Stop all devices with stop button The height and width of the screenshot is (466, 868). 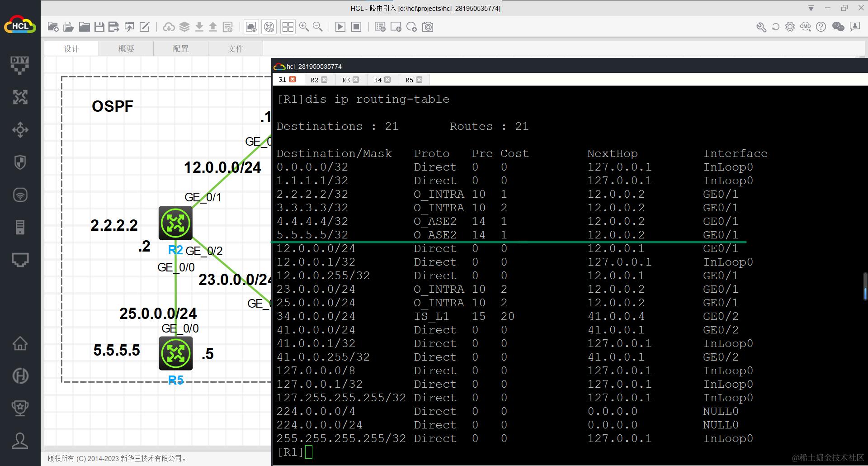(x=356, y=27)
